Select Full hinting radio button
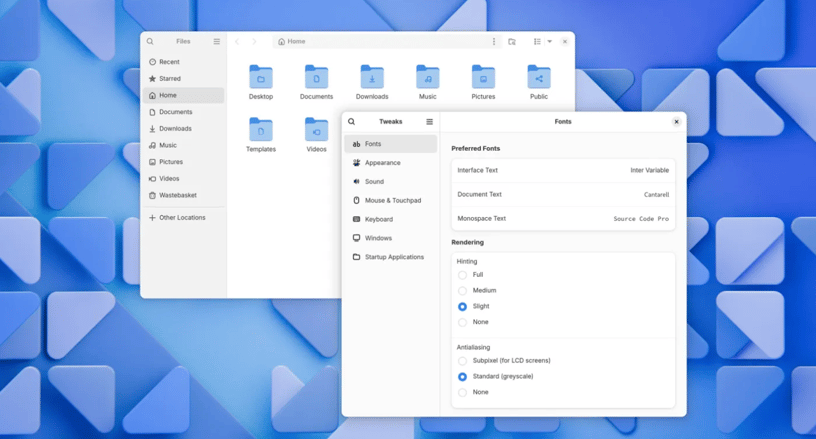 click(462, 275)
